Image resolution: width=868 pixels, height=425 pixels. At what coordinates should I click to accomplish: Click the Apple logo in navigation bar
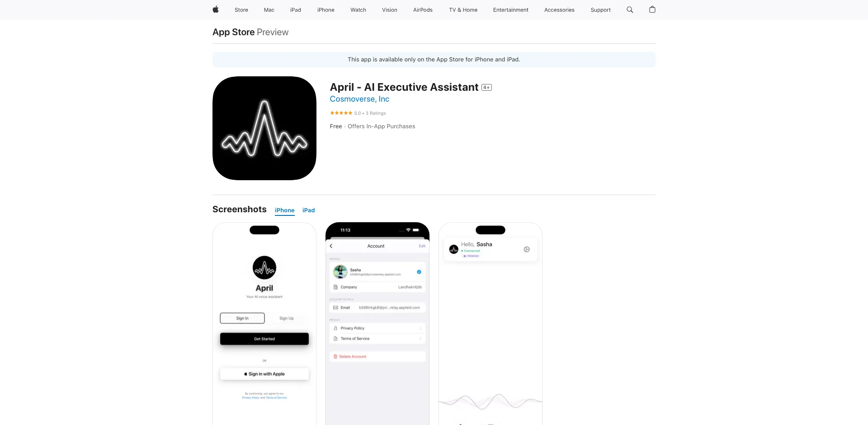[x=216, y=9]
